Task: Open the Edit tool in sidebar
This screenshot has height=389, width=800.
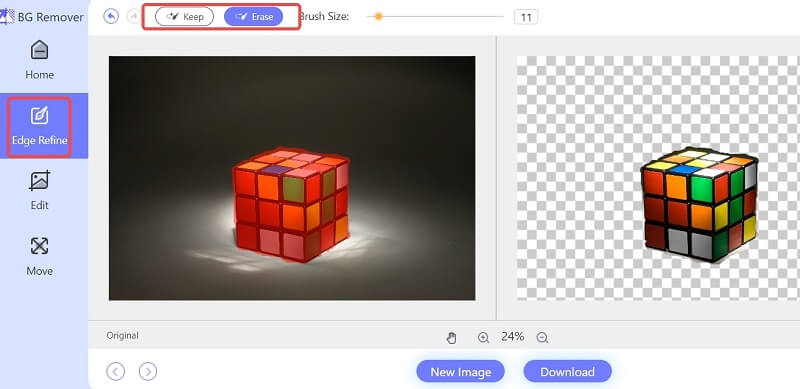Action: (x=39, y=190)
